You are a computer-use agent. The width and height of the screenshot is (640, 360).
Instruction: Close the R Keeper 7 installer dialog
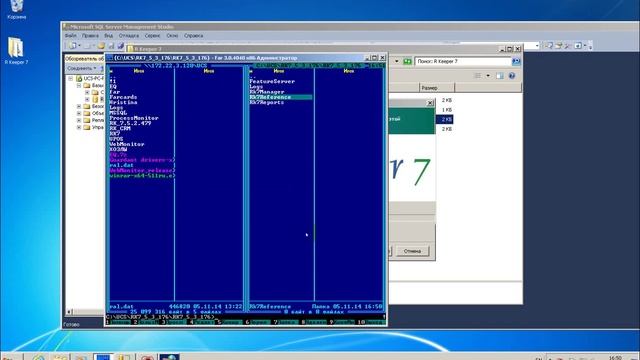point(430,103)
